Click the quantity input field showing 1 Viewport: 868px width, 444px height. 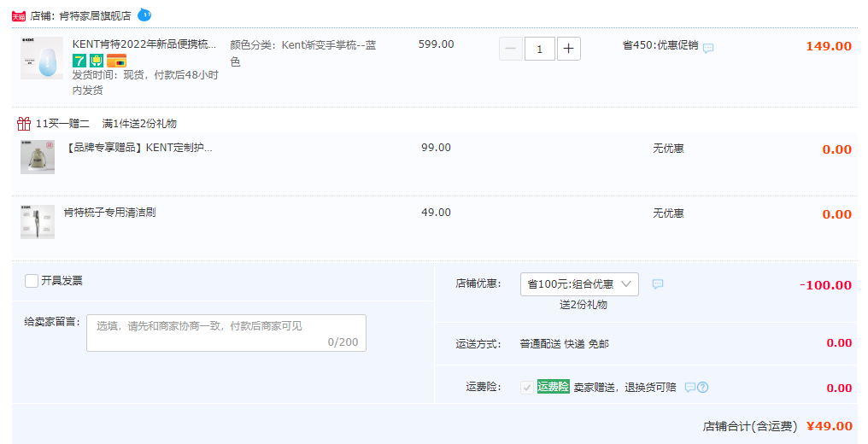click(540, 49)
